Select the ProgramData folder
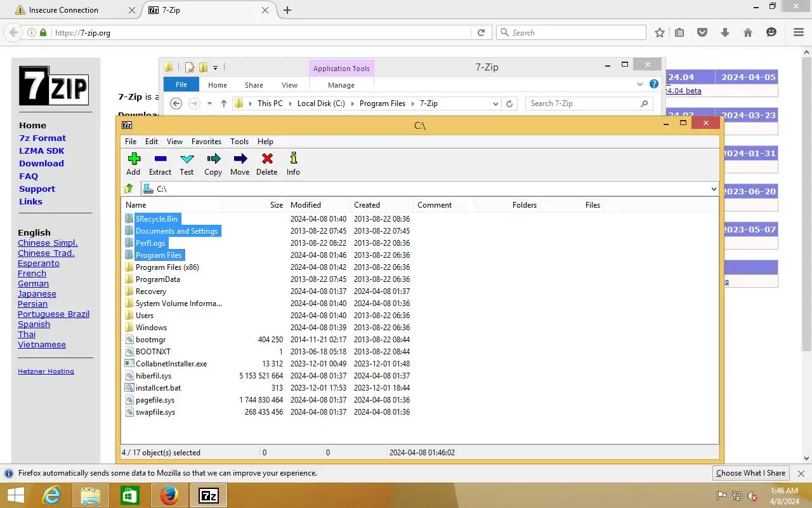Image resolution: width=812 pixels, height=508 pixels. pyautogui.click(x=158, y=279)
